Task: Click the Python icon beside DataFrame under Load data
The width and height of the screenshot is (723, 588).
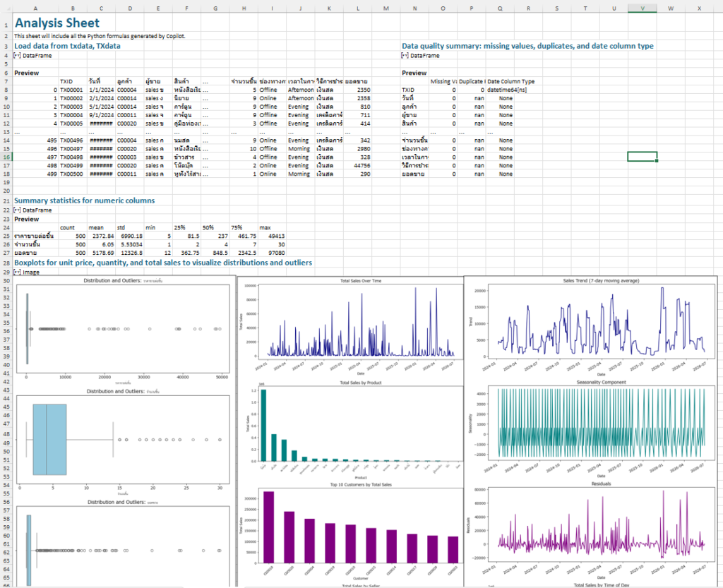Action: [x=18, y=55]
